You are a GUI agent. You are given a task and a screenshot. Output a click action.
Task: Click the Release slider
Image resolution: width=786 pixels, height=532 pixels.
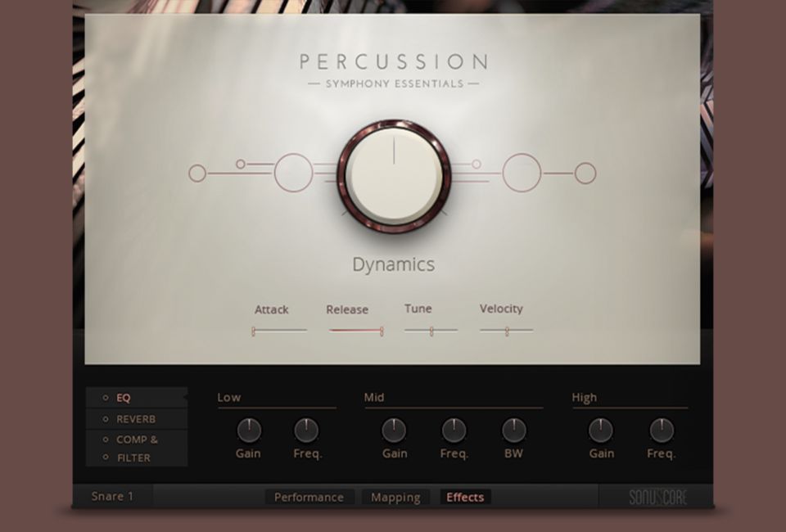356,331
